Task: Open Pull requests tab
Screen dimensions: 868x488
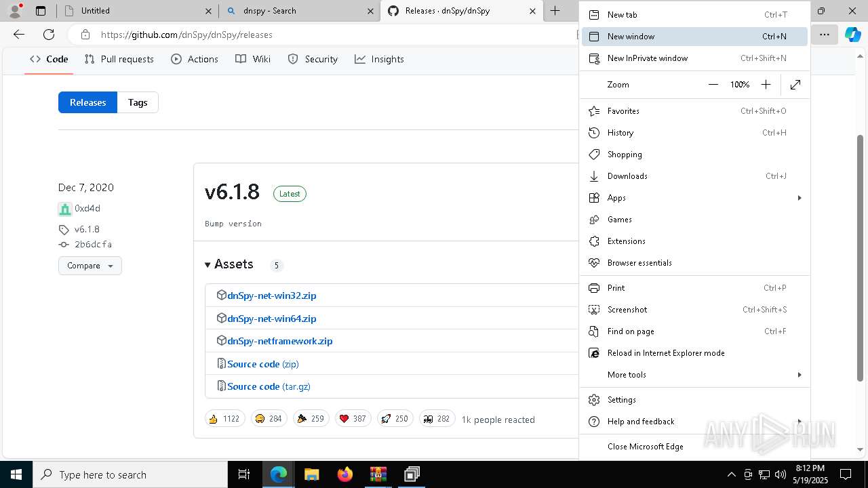Action: [119, 60]
